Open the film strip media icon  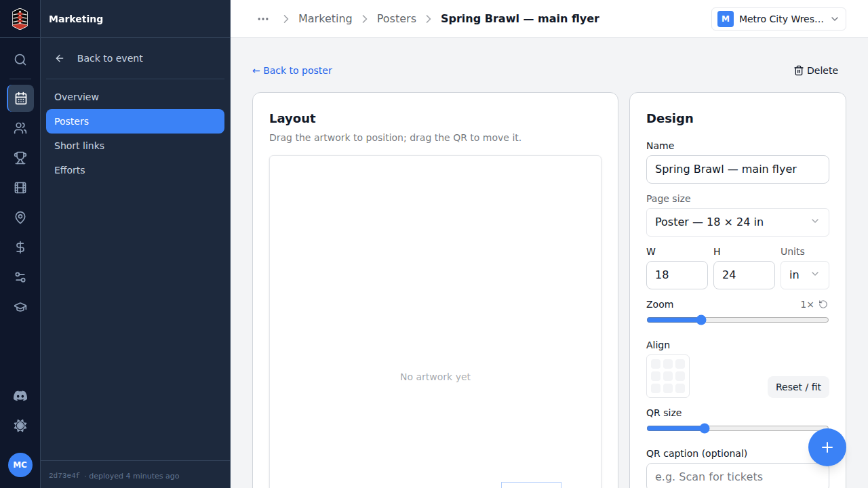[20, 188]
